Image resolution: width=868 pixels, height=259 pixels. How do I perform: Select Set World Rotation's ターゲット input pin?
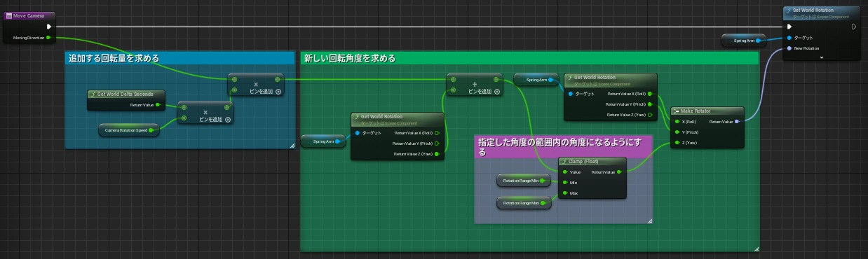(x=790, y=38)
